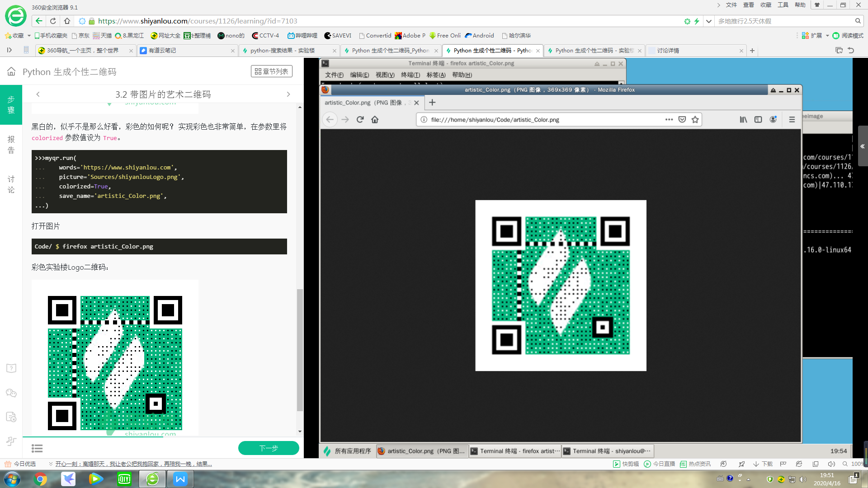Open new Firefox tab plus button

[x=432, y=103]
